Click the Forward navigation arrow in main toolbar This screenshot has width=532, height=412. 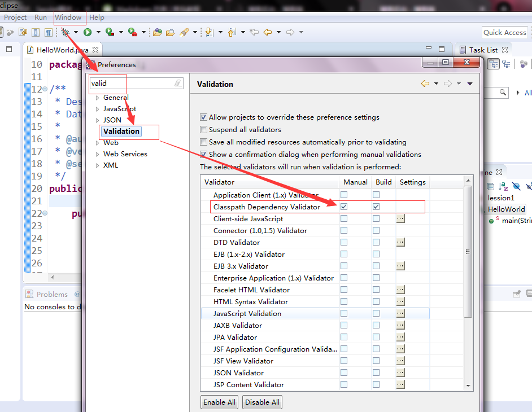pyautogui.click(x=290, y=32)
